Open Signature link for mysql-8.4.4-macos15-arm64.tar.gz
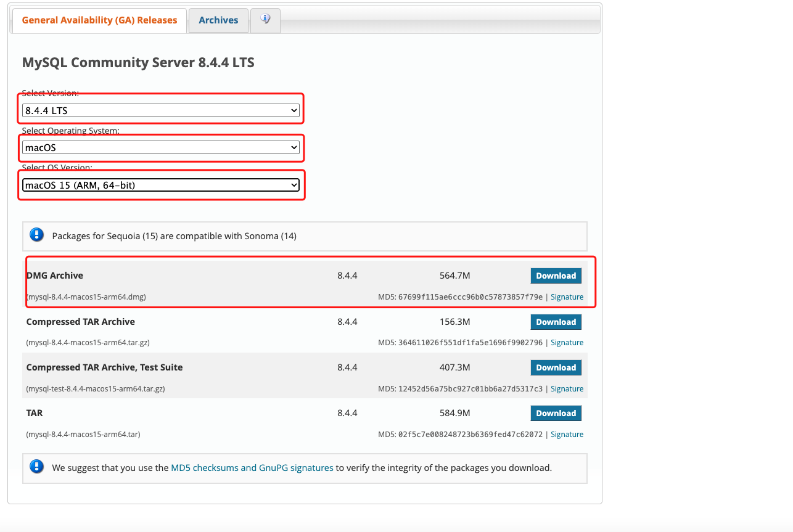Screen dimensions: 793x532 tap(567, 343)
